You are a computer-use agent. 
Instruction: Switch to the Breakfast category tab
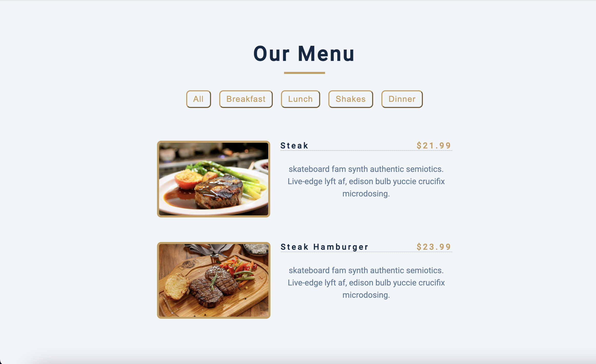(x=246, y=99)
